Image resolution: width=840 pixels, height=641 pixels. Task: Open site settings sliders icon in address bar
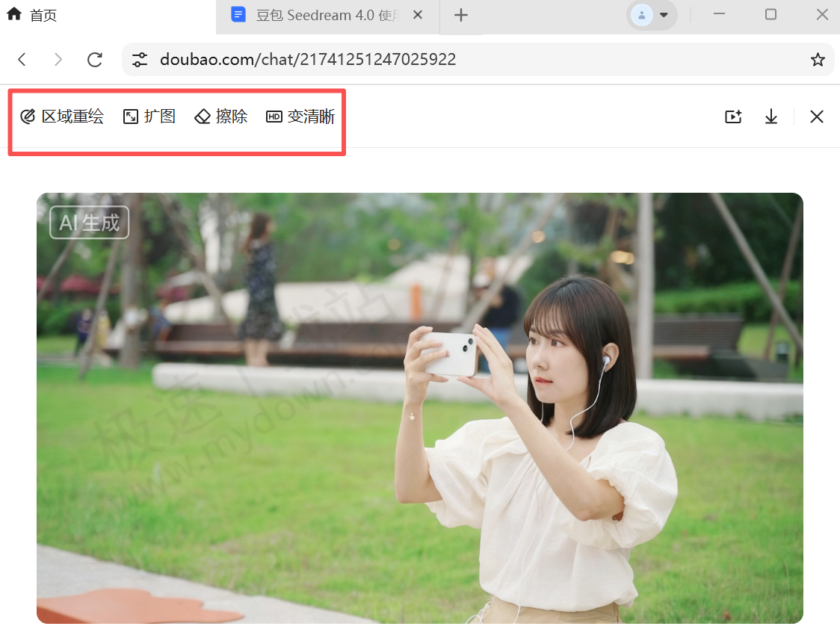click(140, 59)
